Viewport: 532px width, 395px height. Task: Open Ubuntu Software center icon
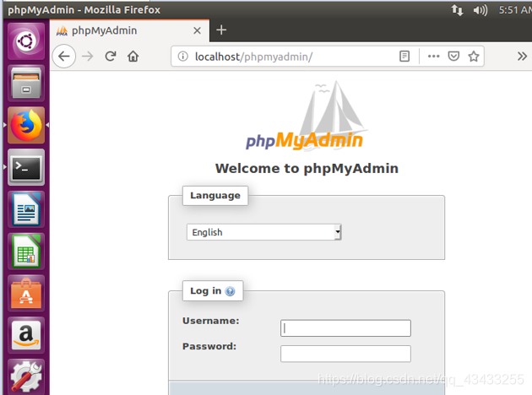point(26,294)
